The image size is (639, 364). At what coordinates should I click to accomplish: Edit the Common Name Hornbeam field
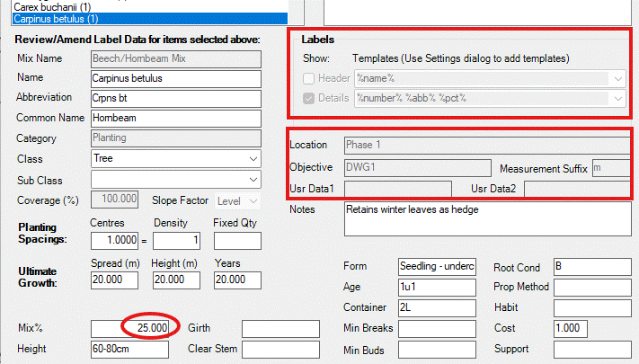pos(174,118)
